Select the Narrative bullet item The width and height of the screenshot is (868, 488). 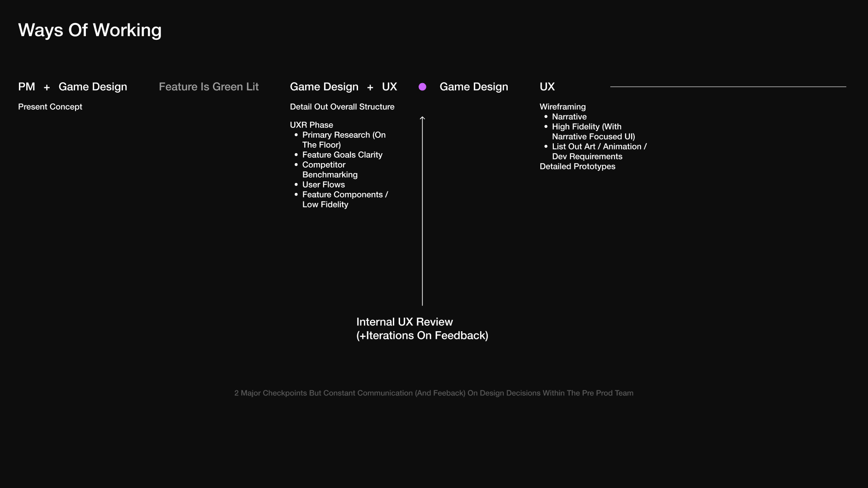pos(569,117)
